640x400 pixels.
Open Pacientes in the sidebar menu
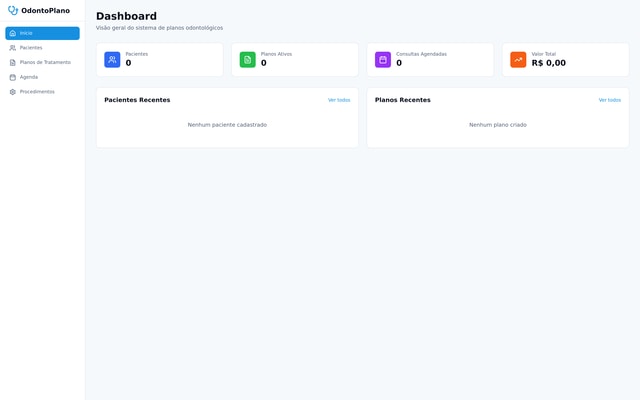pyautogui.click(x=31, y=48)
